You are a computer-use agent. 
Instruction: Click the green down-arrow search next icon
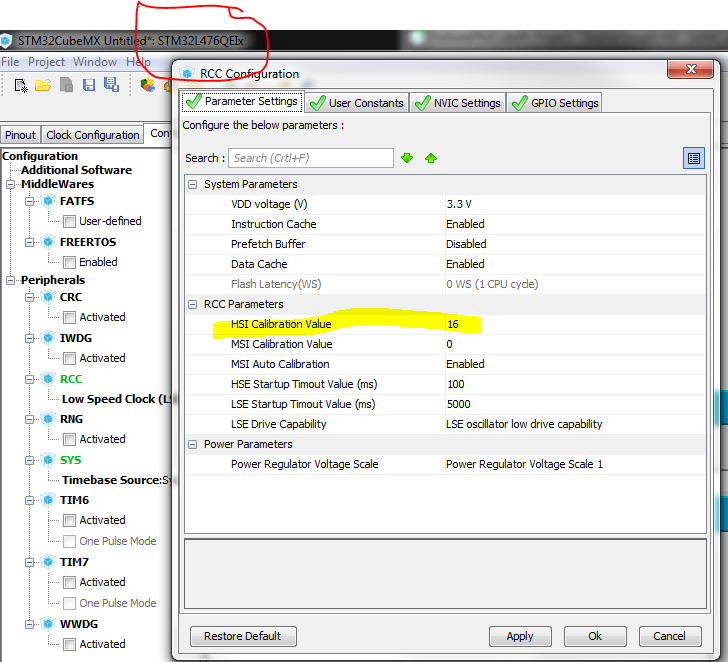tap(407, 158)
